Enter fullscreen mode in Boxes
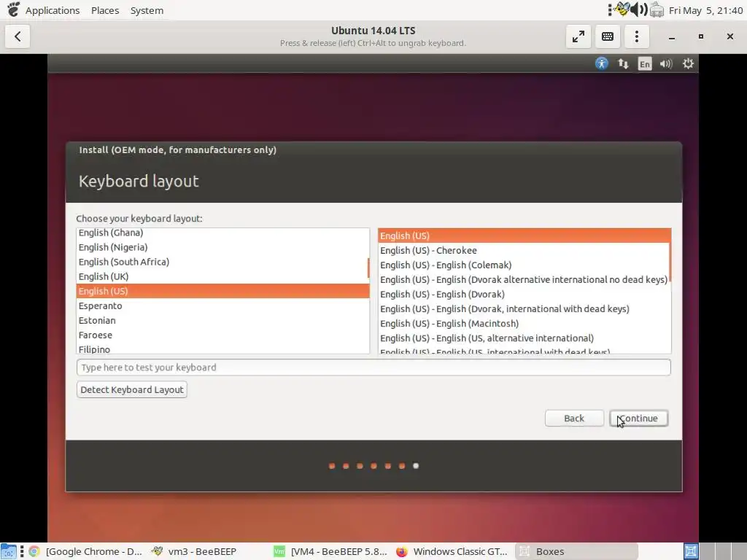The height and width of the screenshot is (560, 747). [578, 36]
